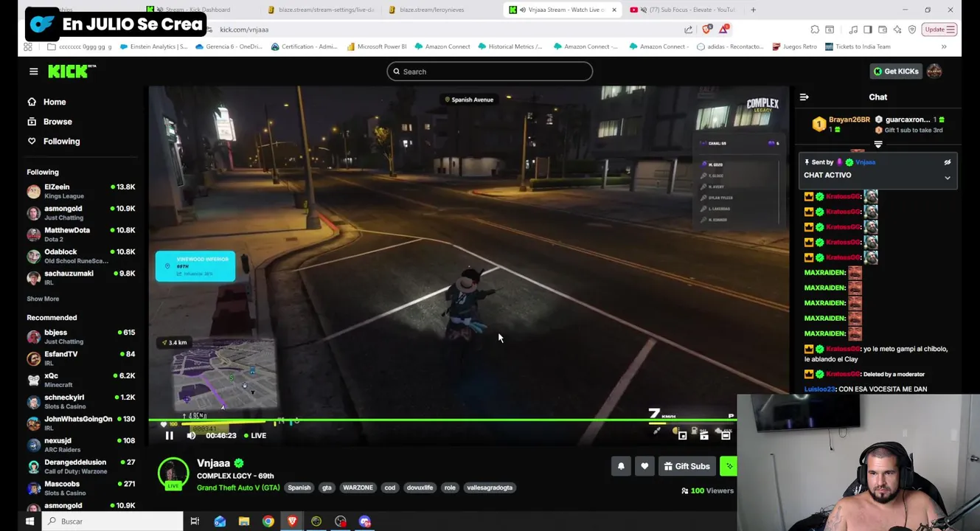Collapse the chat panel arrow icon

(x=804, y=97)
